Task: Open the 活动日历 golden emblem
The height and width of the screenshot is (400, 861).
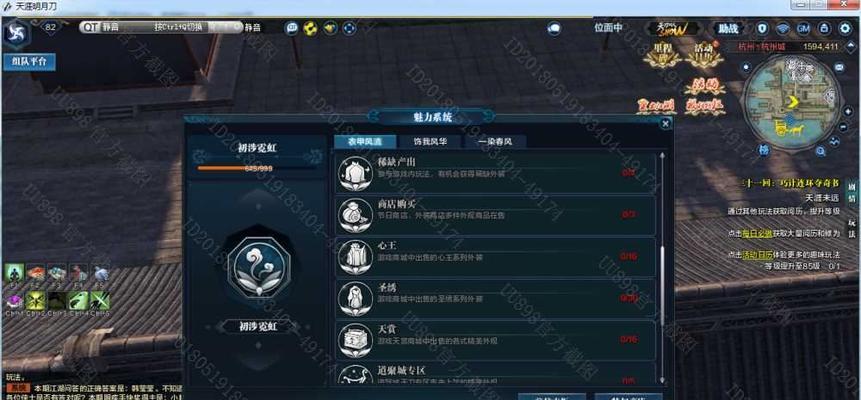Action: point(705,55)
